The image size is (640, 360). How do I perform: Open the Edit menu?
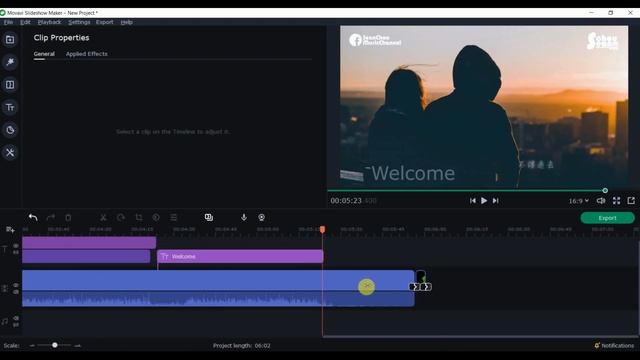tap(25, 22)
